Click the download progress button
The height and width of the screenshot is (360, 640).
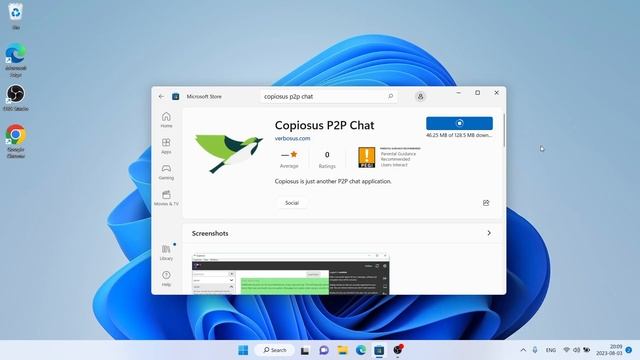(x=459, y=123)
